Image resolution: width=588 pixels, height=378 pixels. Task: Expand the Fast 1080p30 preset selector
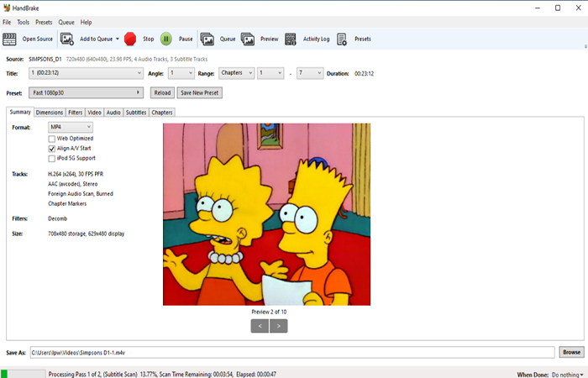pyautogui.click(x=86, y=92)
